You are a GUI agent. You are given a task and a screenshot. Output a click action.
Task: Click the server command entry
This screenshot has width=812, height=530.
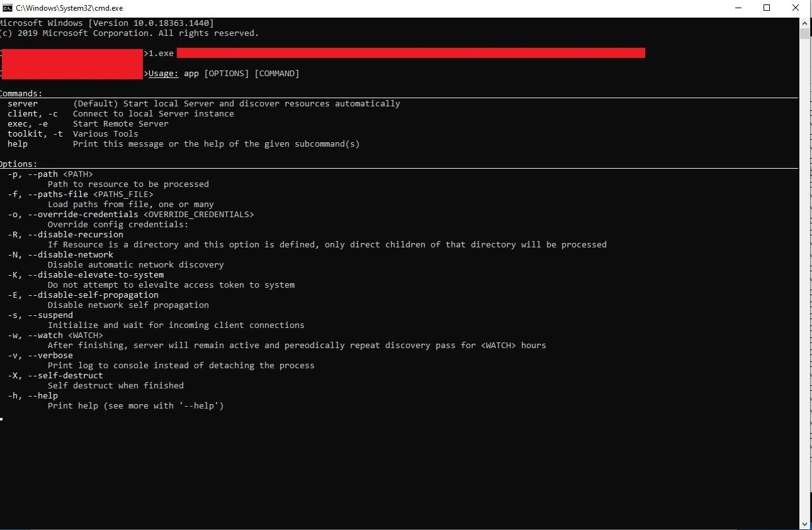pyautogui.click(x=23, y=104)
